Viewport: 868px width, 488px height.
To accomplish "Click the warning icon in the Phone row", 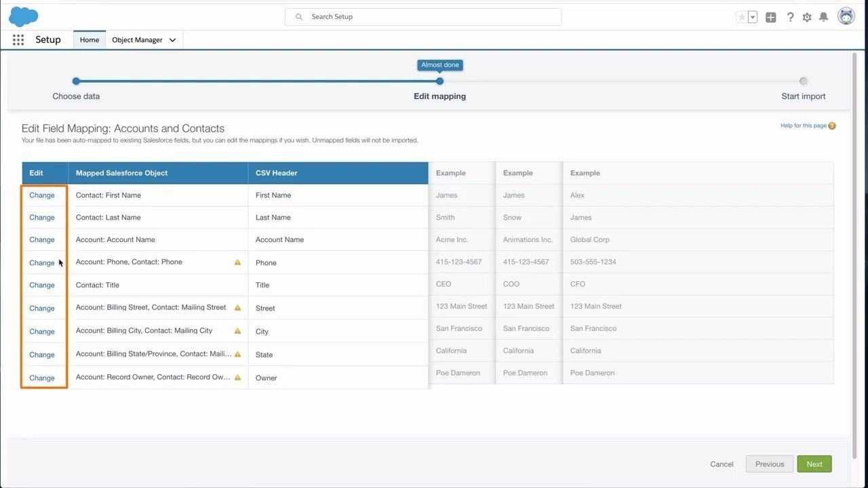I will point(237,262).
